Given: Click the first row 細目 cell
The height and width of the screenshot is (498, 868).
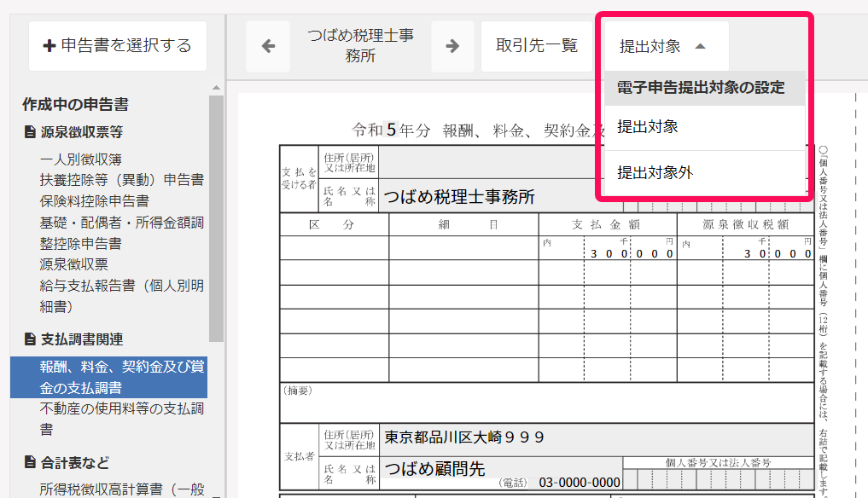Looking at the screenshot, I should click(464, 248).
